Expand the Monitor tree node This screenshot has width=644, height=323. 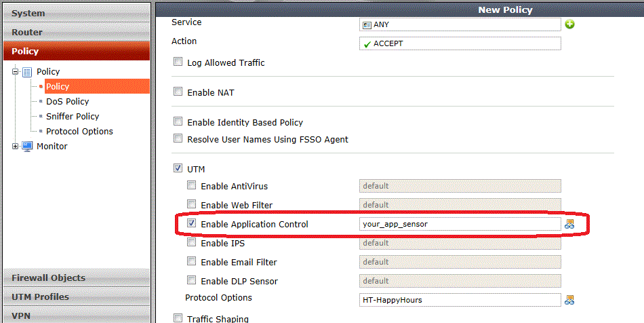(16, 147)
